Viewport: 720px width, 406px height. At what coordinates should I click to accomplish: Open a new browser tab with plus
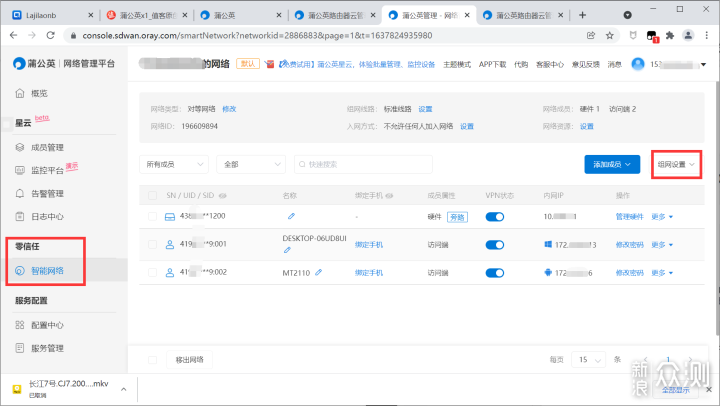(582, 15)
